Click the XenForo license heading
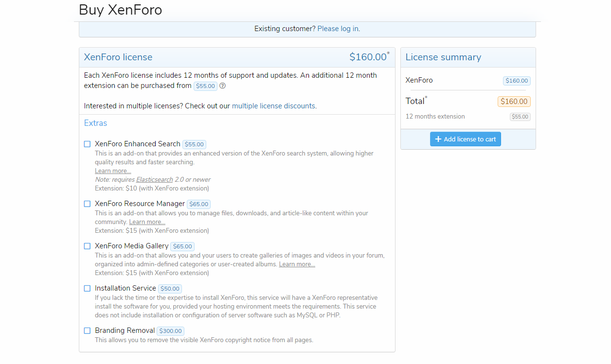Screen dimensions: 611x364 [x=118, y=57]
